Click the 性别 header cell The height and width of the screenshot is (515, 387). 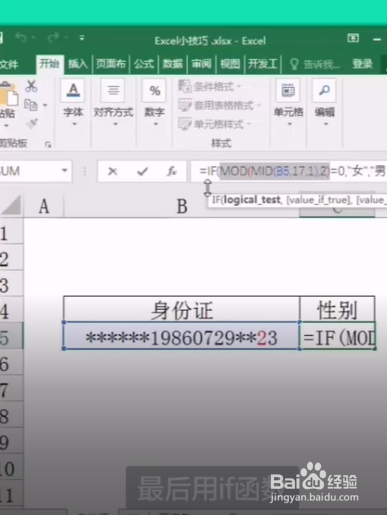point(337,310)
